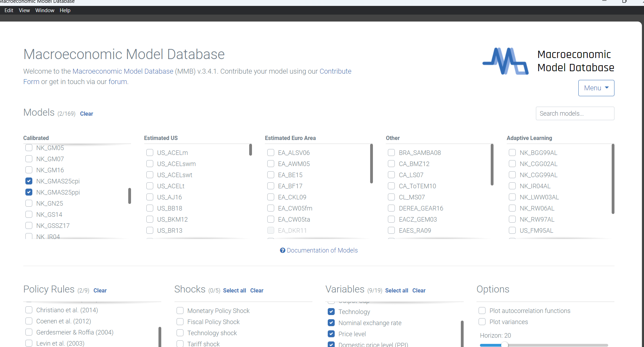Select all variables
The width and height of the screenshot is (644, 347).
396,291
